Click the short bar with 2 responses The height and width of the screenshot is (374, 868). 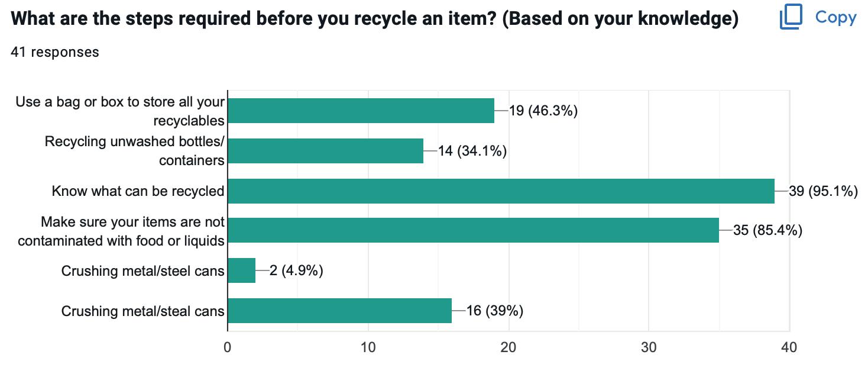[241, 271]
